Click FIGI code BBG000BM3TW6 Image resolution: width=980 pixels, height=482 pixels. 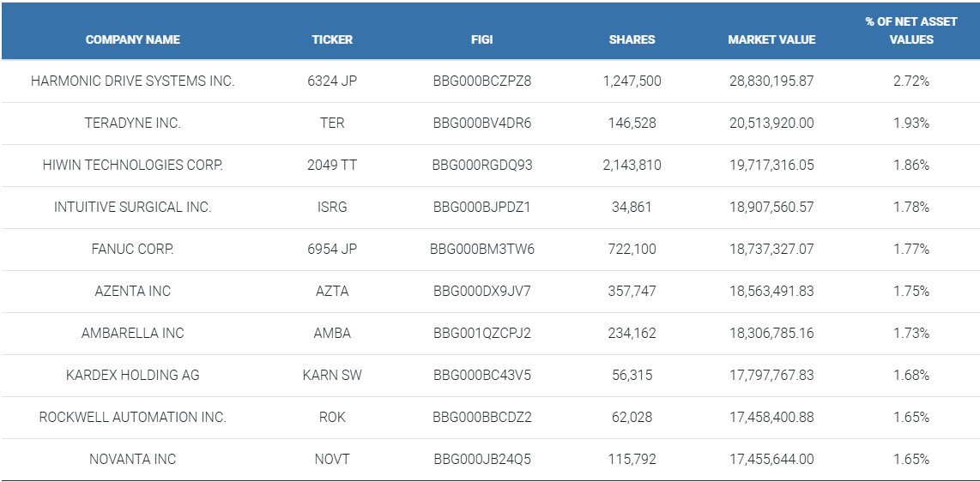(x=482, y=249)
